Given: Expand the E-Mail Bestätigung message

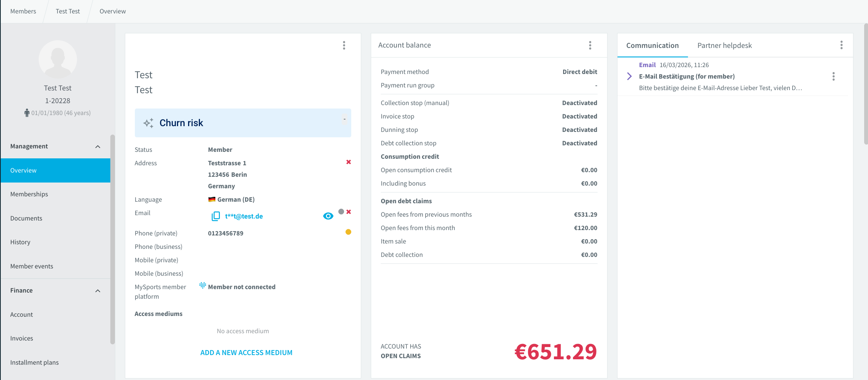Looking at the screenshot, I should point(629,76).
